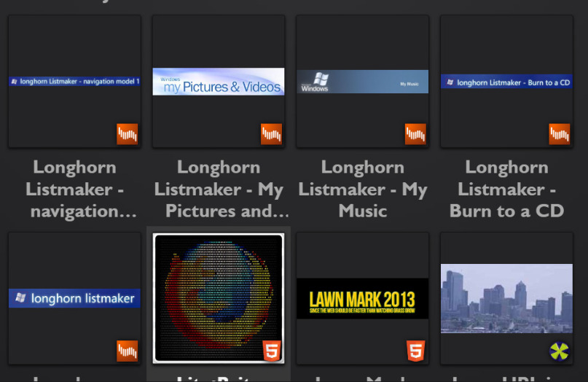Click title 'Longhorn Listmaker - Burn to a CD'

tap(506, 189)
